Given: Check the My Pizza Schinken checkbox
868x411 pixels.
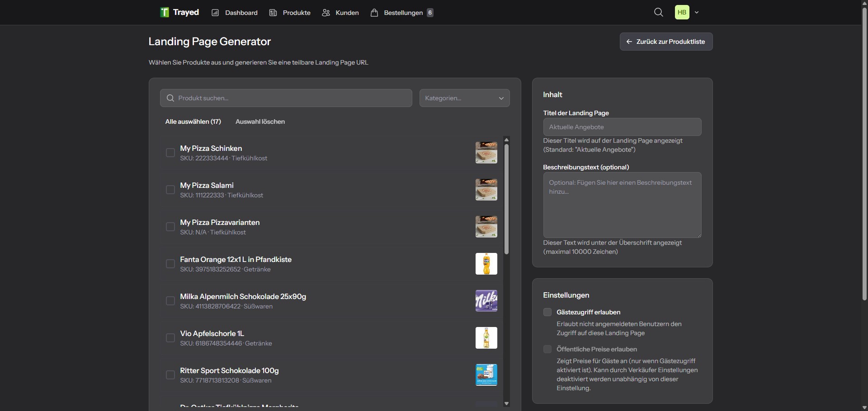Looking at the screenshot, I should 170,153.
